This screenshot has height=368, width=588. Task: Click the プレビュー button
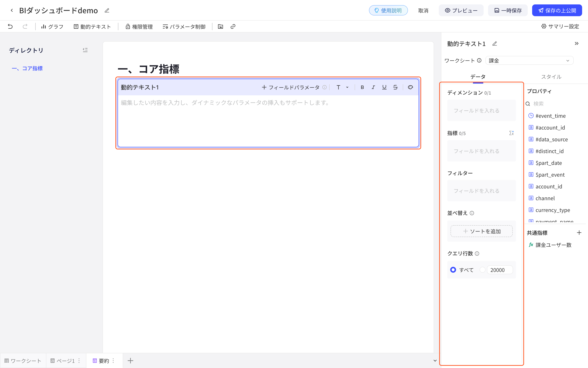pos(461,10)
